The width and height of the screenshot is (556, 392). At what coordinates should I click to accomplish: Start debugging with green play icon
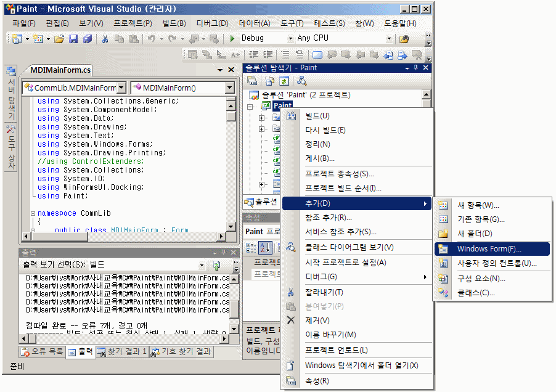[232, 38]
